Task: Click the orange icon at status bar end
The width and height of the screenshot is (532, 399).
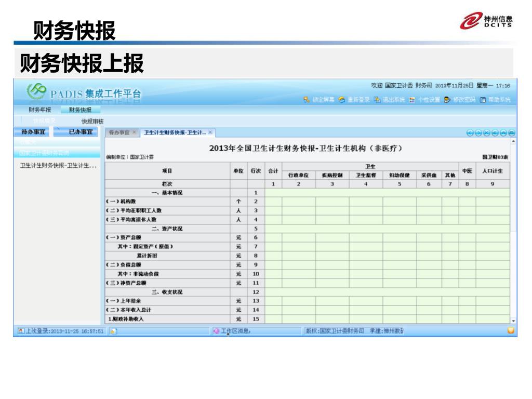Action: coord(510,330)
